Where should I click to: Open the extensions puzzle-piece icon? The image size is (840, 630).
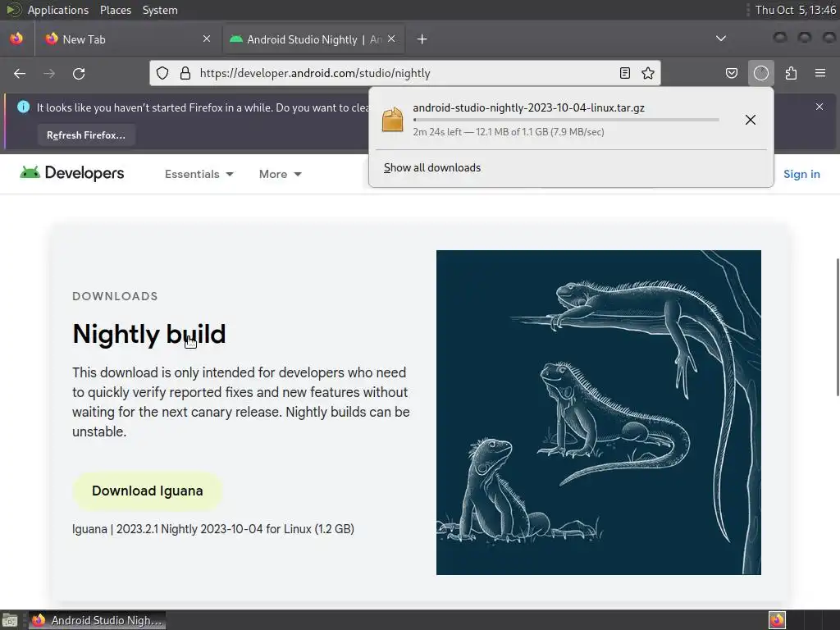pos(792,73)
